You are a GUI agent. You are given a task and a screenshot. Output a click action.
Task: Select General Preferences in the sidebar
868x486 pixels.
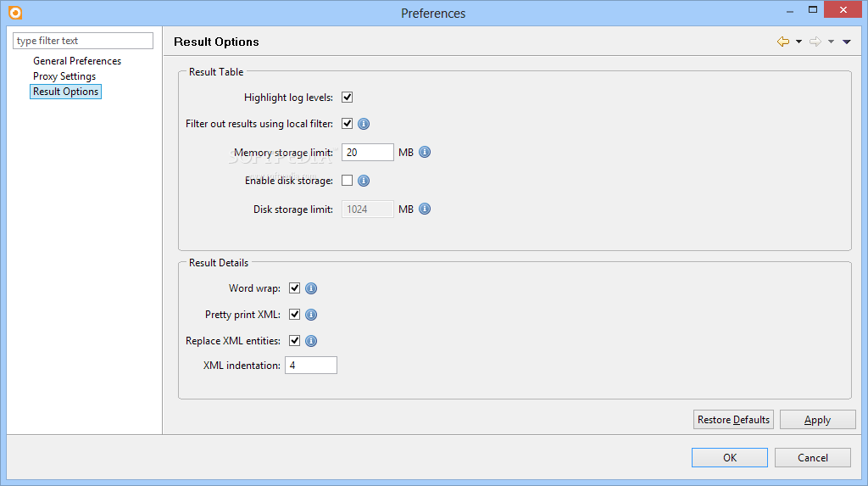click(x=77, y=61)
